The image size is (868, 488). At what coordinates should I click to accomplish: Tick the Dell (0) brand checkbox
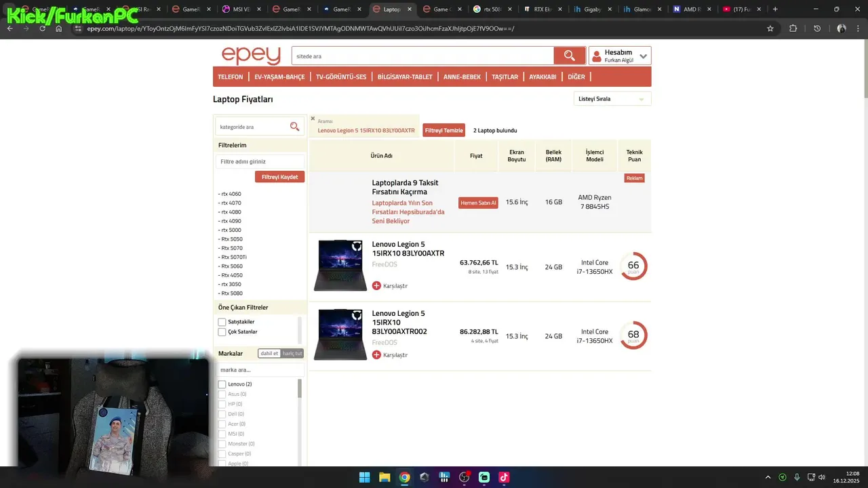tap(222, 414)
